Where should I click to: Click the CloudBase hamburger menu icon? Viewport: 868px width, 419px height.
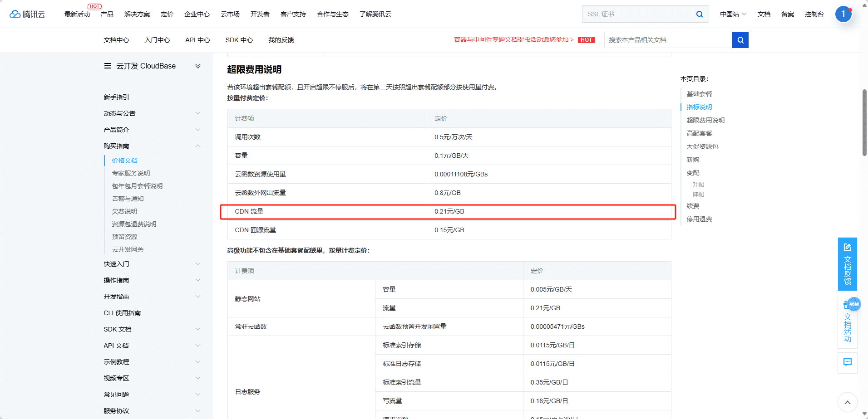point(108,66)
